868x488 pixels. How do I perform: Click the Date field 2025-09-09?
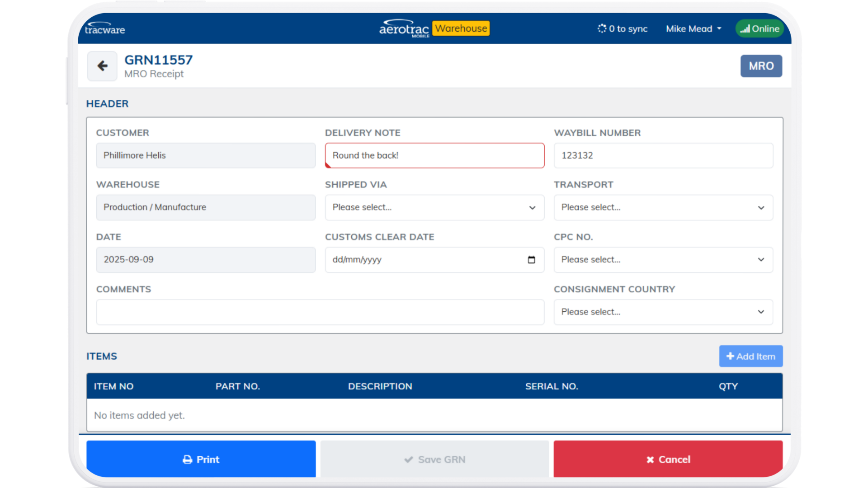click(206, 260)
